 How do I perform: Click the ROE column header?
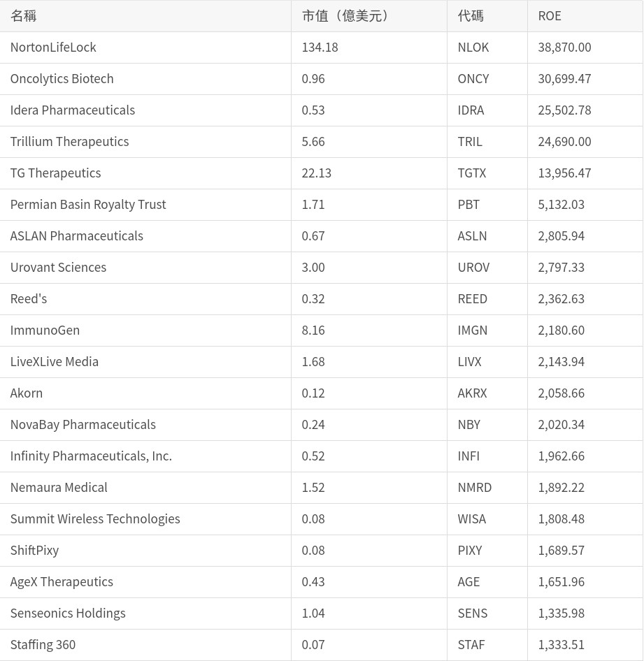[x=550, y=16]
